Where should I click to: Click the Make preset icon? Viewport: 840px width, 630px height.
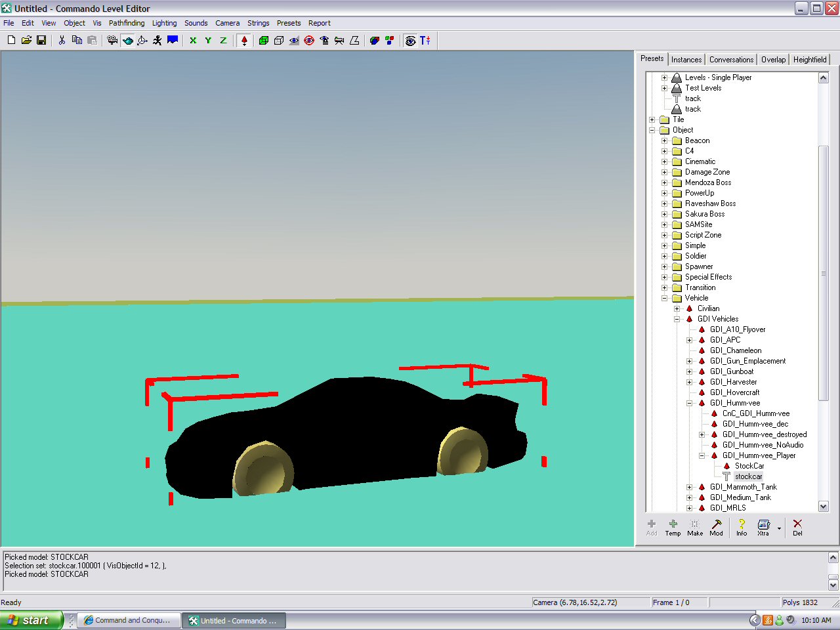point(695,527)
